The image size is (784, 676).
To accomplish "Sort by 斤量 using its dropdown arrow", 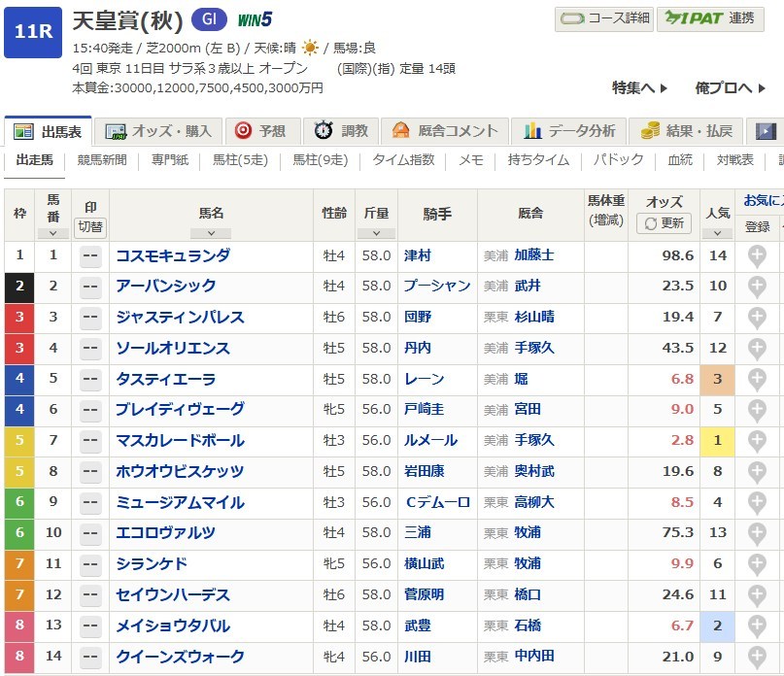I will click(376, 233).
